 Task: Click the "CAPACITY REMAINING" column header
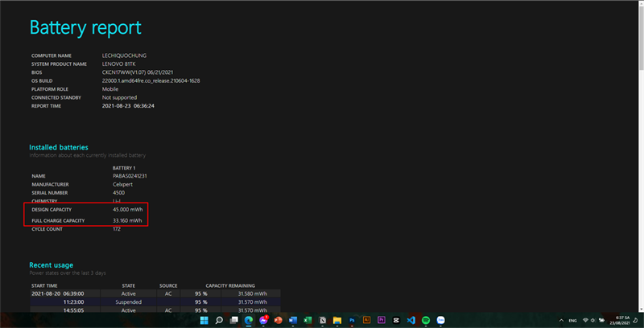pyautogui.click(x=230, y=285)
